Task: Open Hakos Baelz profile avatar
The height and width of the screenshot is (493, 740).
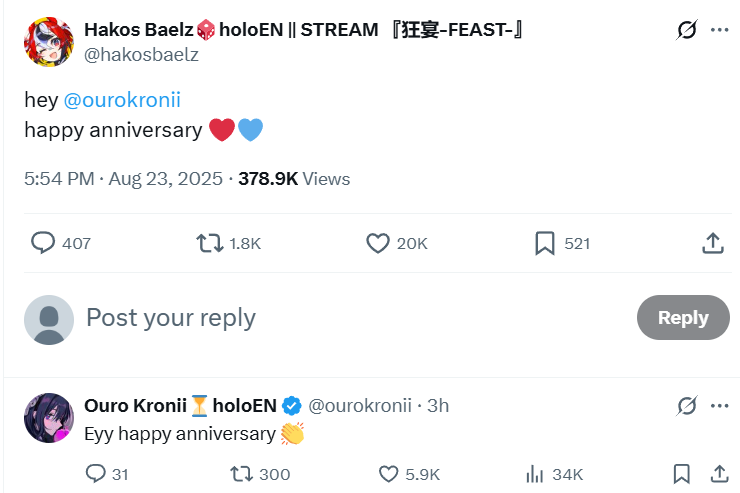Action: click(x=47, y=41)
